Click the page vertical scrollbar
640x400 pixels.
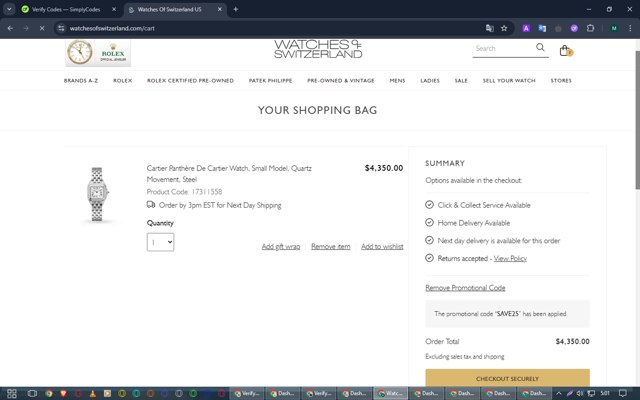pyautogui.click(x=637, y=120)
